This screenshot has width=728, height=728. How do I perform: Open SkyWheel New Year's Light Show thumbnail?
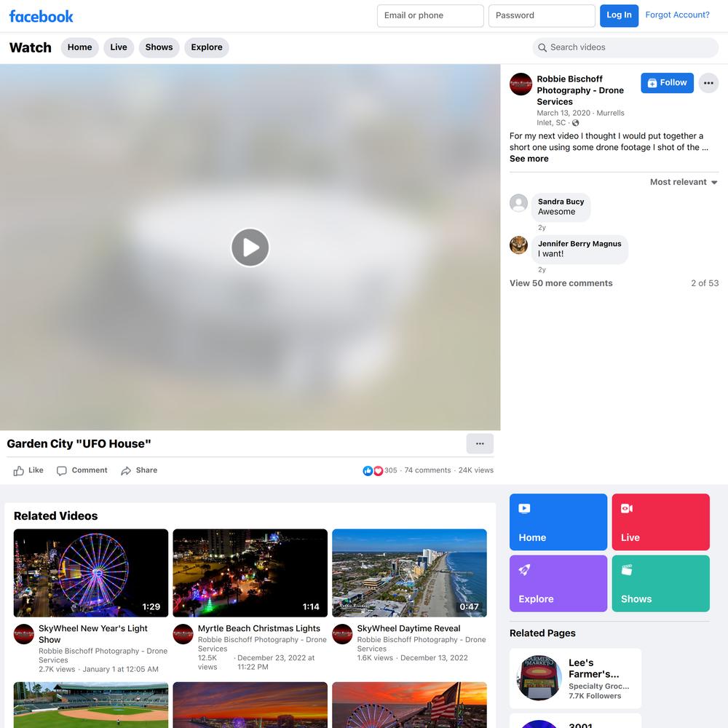(x=91, y=573)
